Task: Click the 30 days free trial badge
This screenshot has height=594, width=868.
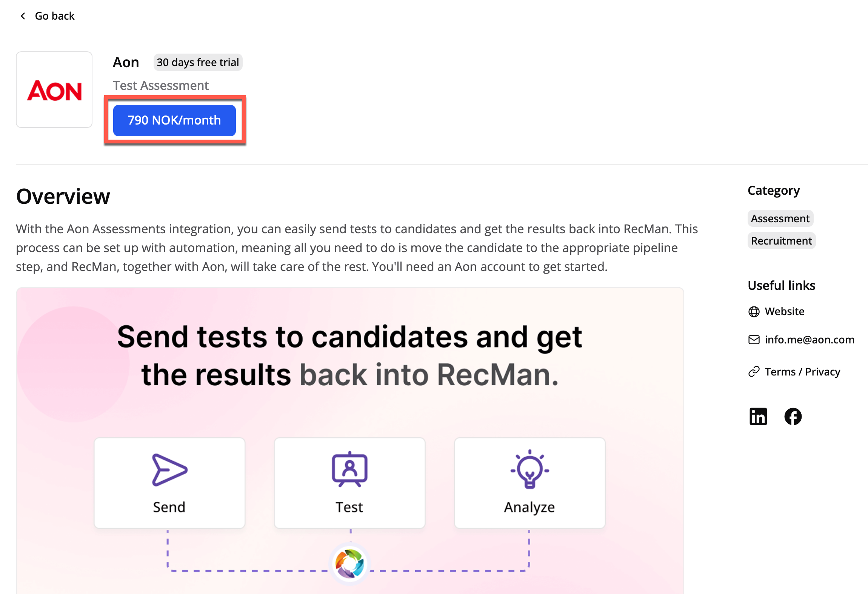Action: (198, 62)
